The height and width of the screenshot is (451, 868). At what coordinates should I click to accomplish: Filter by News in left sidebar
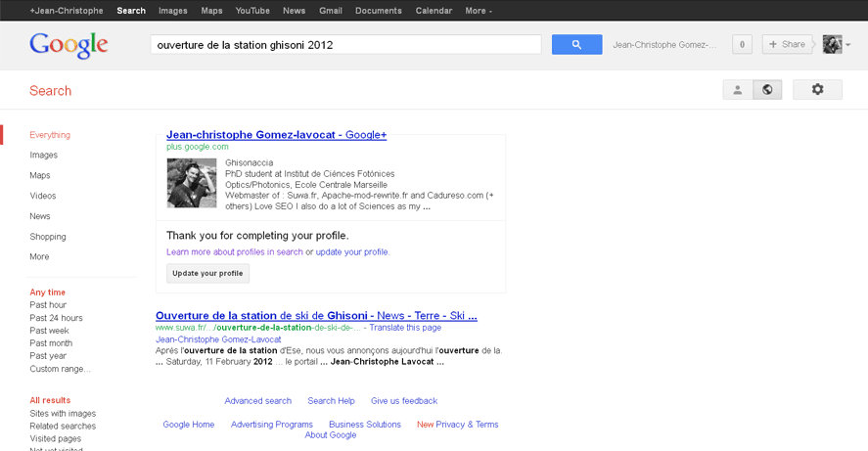[40, 216]
